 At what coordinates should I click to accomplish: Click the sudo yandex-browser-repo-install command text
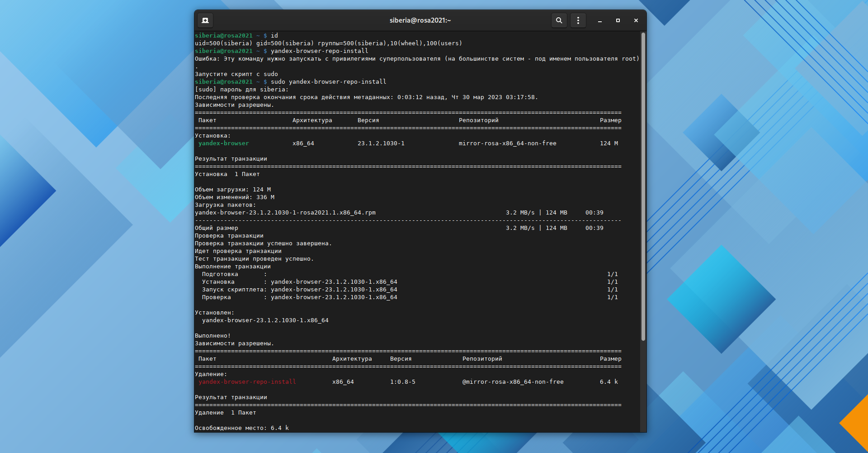coord(328,82)
